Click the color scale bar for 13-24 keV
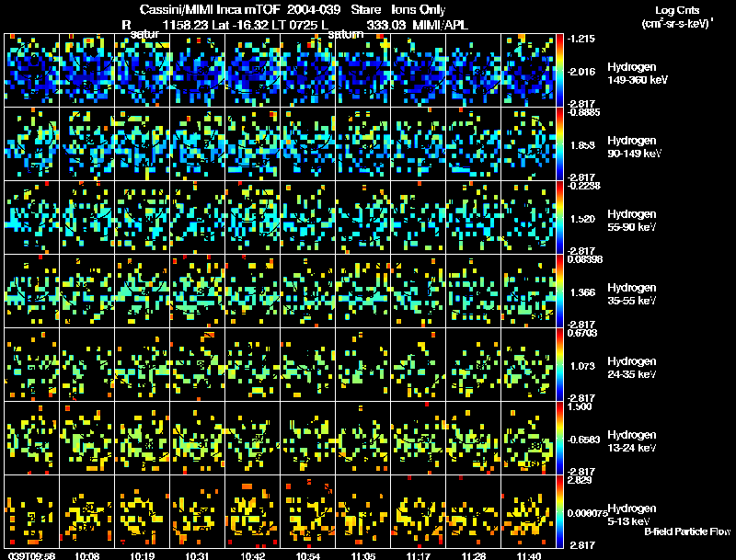This screenshot has width=736, height=560. pyautogui.click(x=559, y=439)
